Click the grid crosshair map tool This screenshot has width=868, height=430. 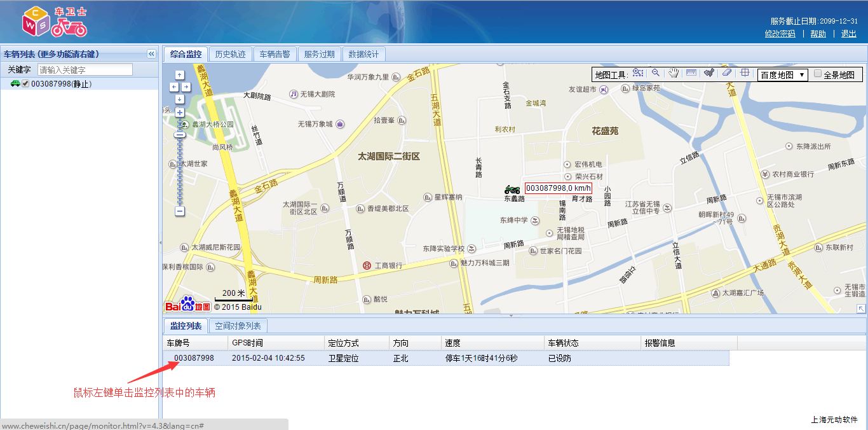pyautogui.click(x=745, y=74)
